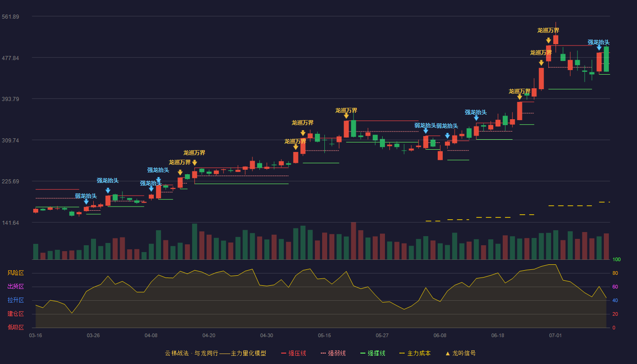Image resolution: width=637 pixels, height=364 pixels.
Task: Click the 04-30 date label
Action: pyautogui.click(x=267, y=335)
